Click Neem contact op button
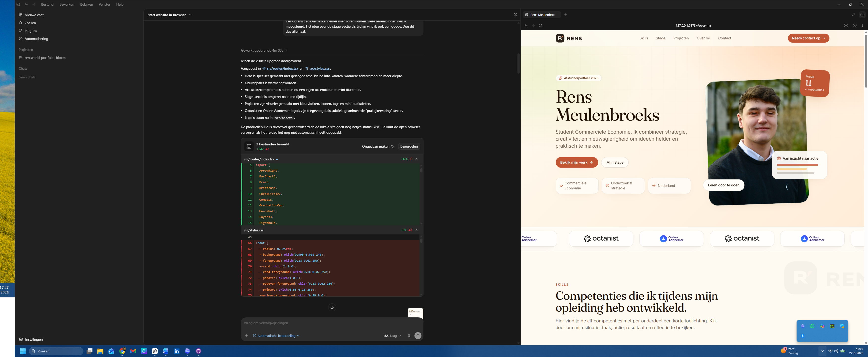 (808, 38)
